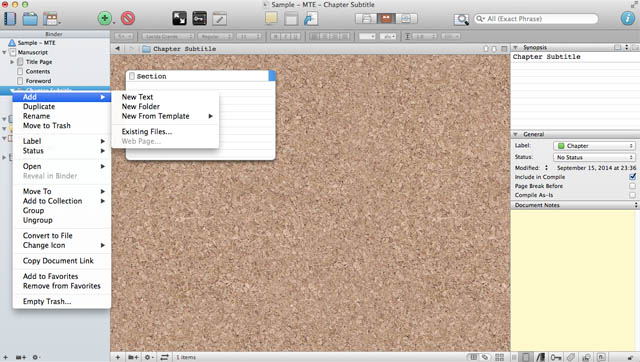Click the Edit Scratch Pad pencil icon
The width and height of the screenshot is (640, 362).
219,18
